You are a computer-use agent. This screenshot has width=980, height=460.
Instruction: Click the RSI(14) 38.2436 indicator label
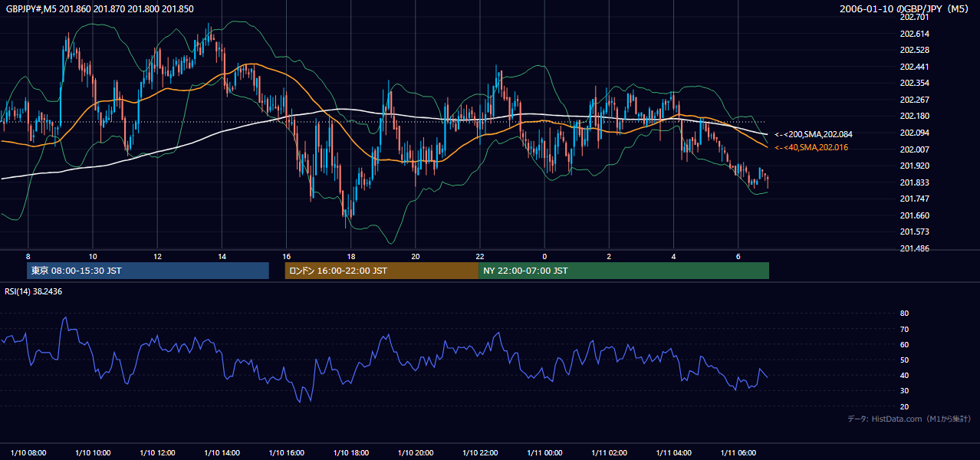pos(34,291)
